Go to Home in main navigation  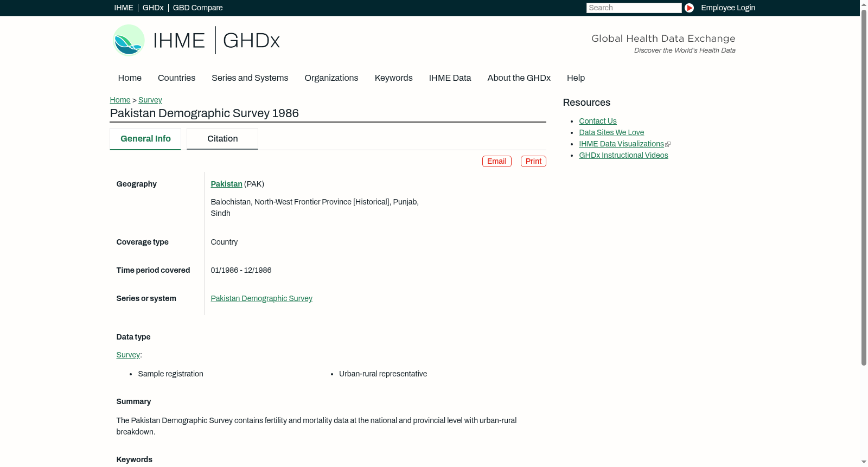point(130,78)
